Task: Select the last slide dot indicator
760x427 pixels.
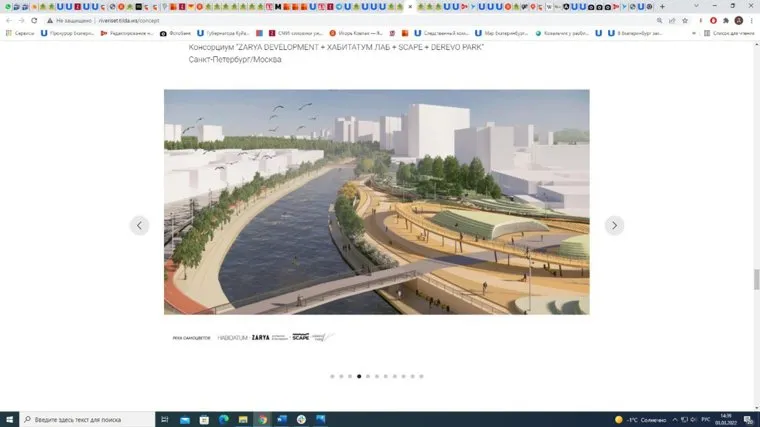Action: (x=421, y=376)
